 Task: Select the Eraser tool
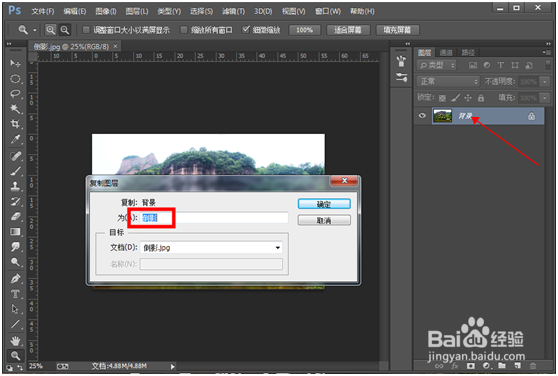pos(15,216)
